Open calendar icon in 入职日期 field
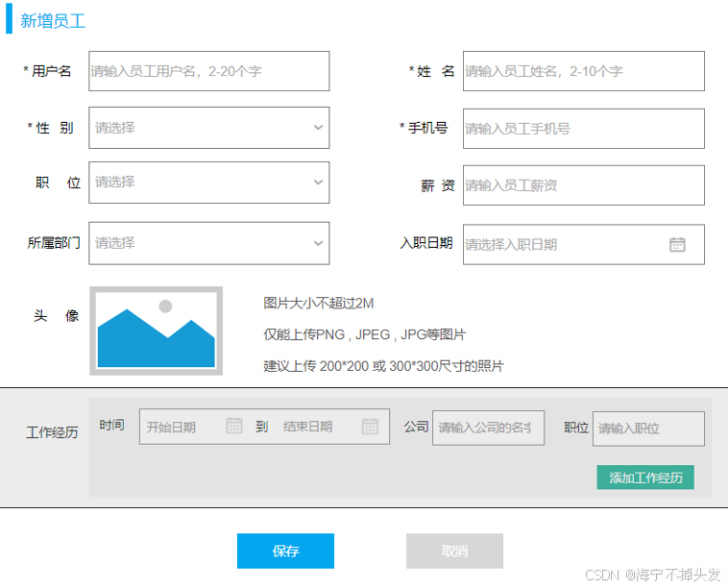 (x=677, y=244)
